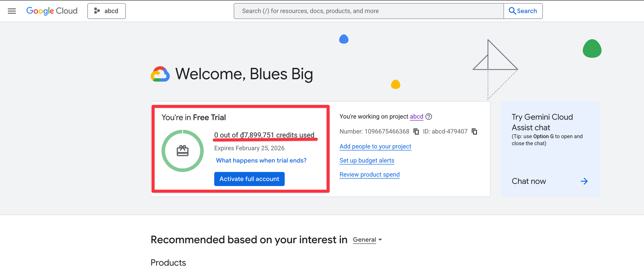Click the Activate full account button
This screenshot has height=278, width=644.
[x=249, y=179]
